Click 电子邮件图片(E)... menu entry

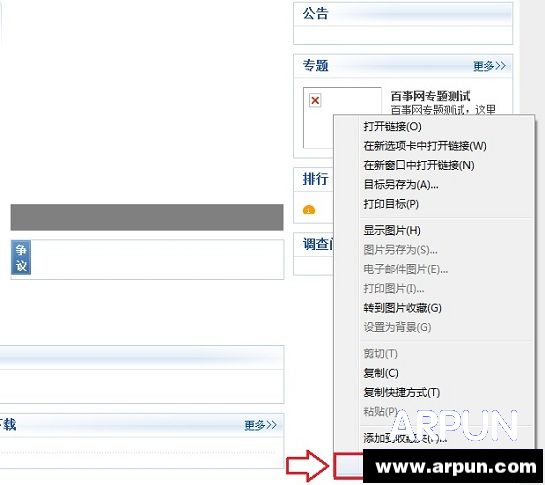[x=406, y=269]
